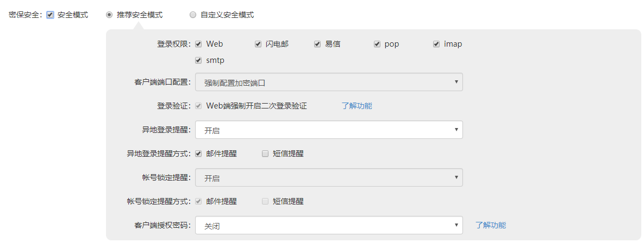Viewport: 644px width, 249px height.
Task: Open the 帐号锁定提醒 dropdown
Action: tap(329, 177)
